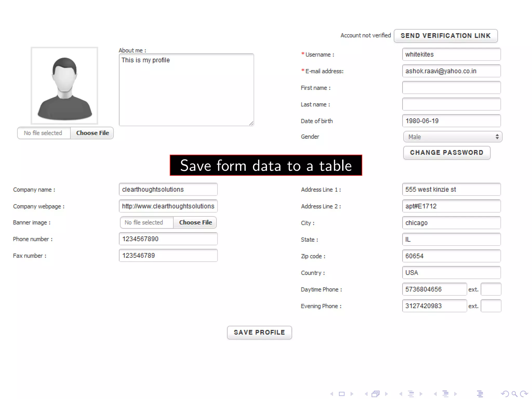Click the empty Last name field
Viewport: 532px width, 399px height.
[451, 104]
